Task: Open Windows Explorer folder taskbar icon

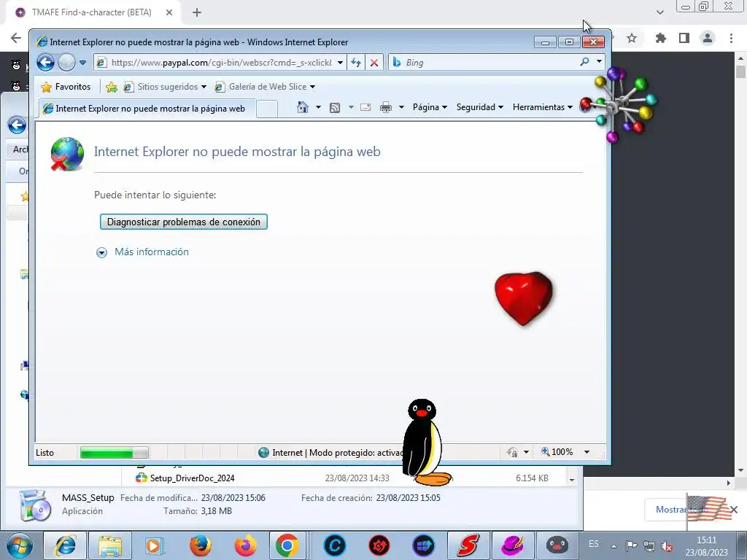Action: [110, 545]
